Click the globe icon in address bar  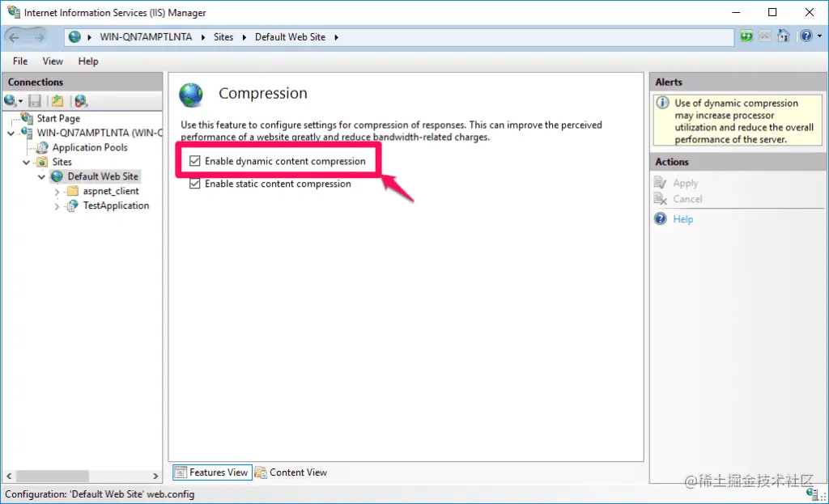click(x=74, y=36)
